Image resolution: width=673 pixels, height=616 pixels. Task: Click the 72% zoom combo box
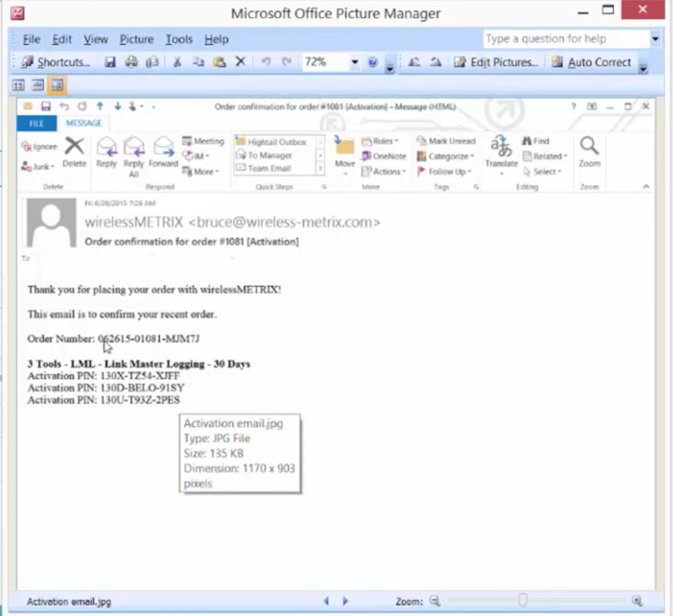[331, 63]
